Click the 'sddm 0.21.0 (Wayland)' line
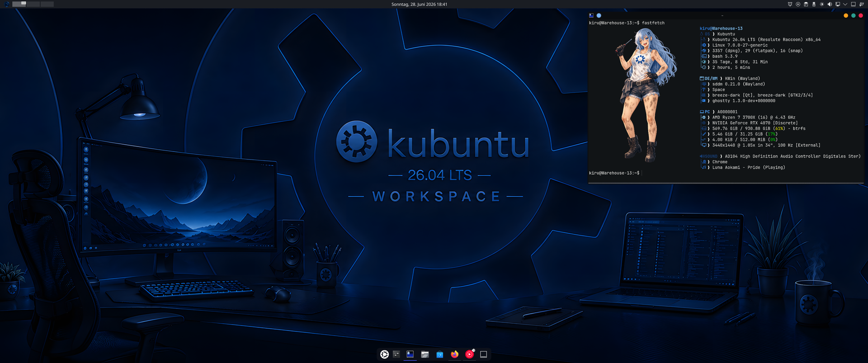Viewport: 868px width, 363px height. 739,84
